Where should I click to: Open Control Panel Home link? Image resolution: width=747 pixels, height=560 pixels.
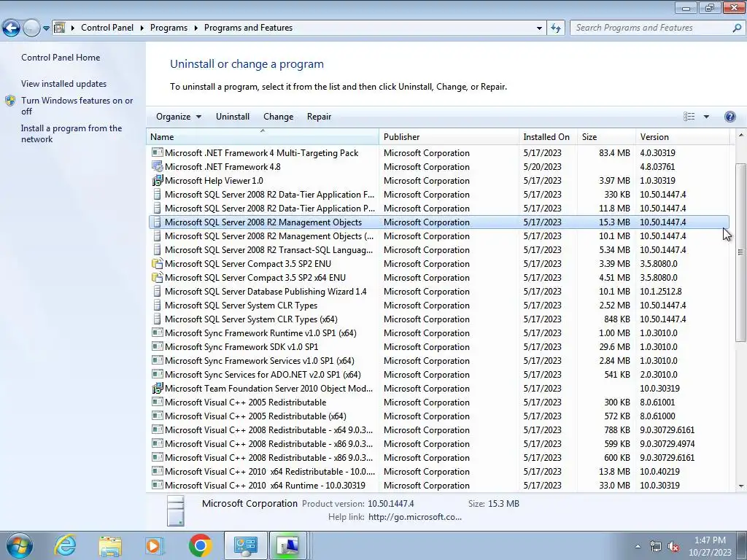click(61, 58)
